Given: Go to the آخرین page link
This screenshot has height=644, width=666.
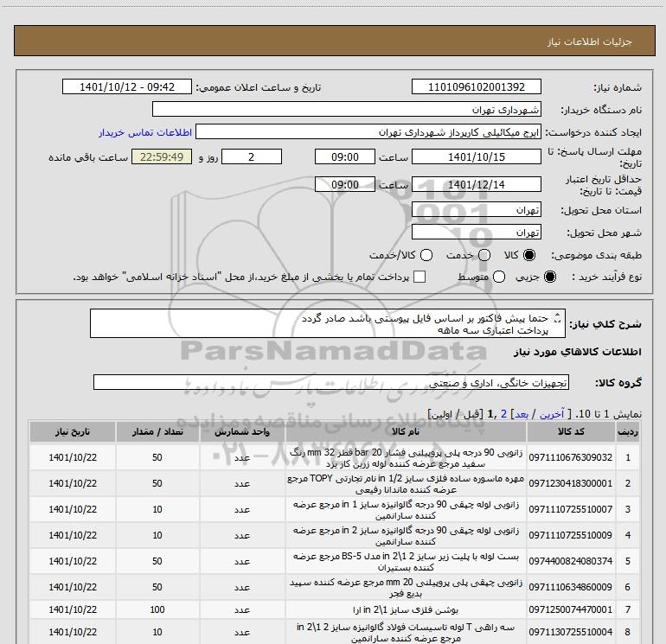Looking at the screenshot, I should [x=551, y=414].
